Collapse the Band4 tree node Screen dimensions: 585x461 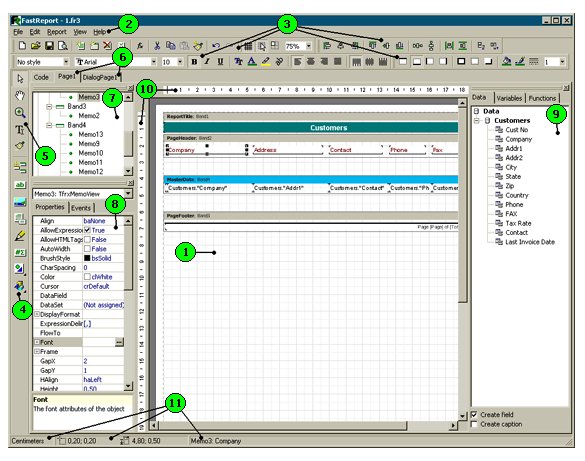(49, 125)
